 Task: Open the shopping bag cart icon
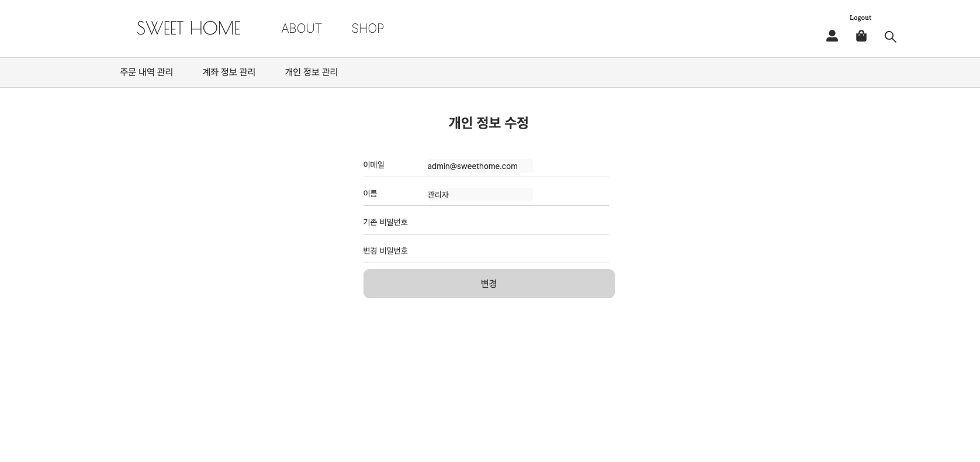[861, 36]
